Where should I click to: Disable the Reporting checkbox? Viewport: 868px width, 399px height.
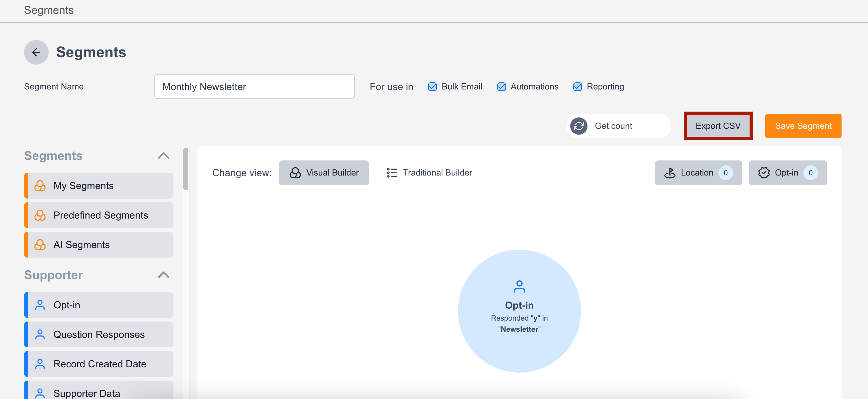(578, 86)
